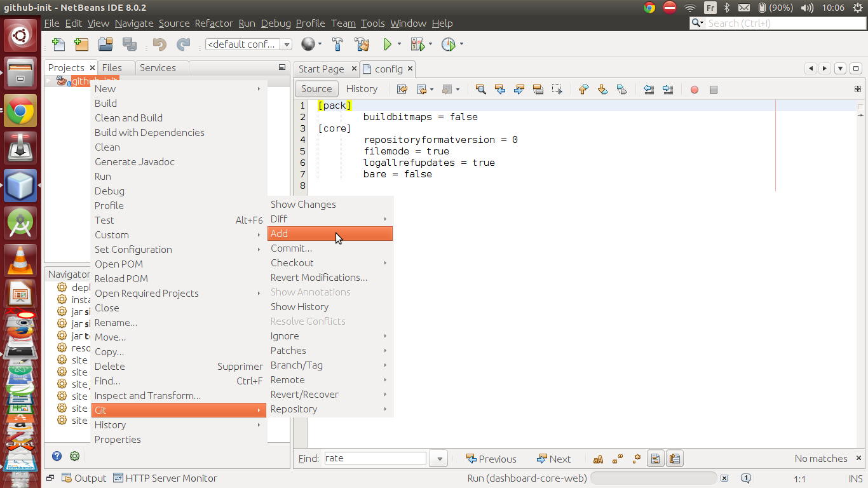The width and height of the screenshot is (868, 488).
Task: Switch to the Start Page tab
Action: coord(321,69)
